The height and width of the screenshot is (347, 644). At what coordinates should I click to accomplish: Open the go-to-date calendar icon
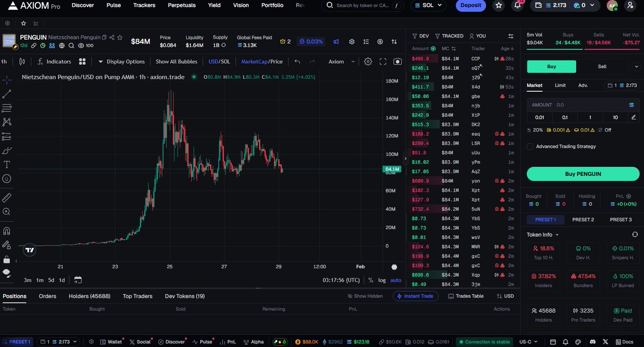[x=78, y=280]
